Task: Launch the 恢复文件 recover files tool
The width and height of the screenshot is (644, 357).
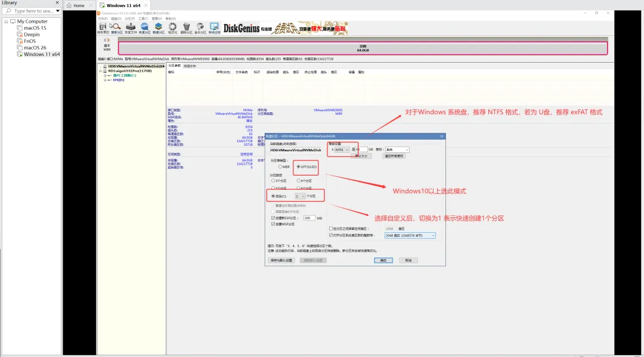Action: pos(131,27)
